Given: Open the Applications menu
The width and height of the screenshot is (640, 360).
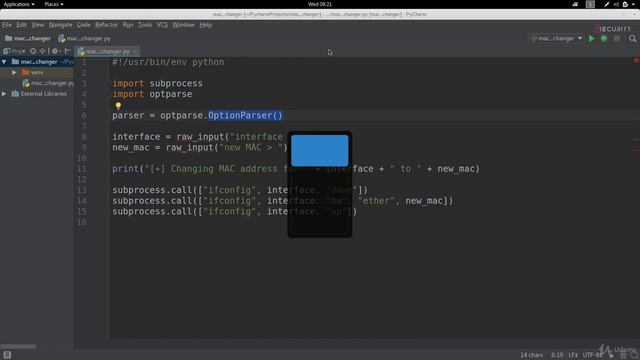Looking at the screenshot, I should coord(19,4).
